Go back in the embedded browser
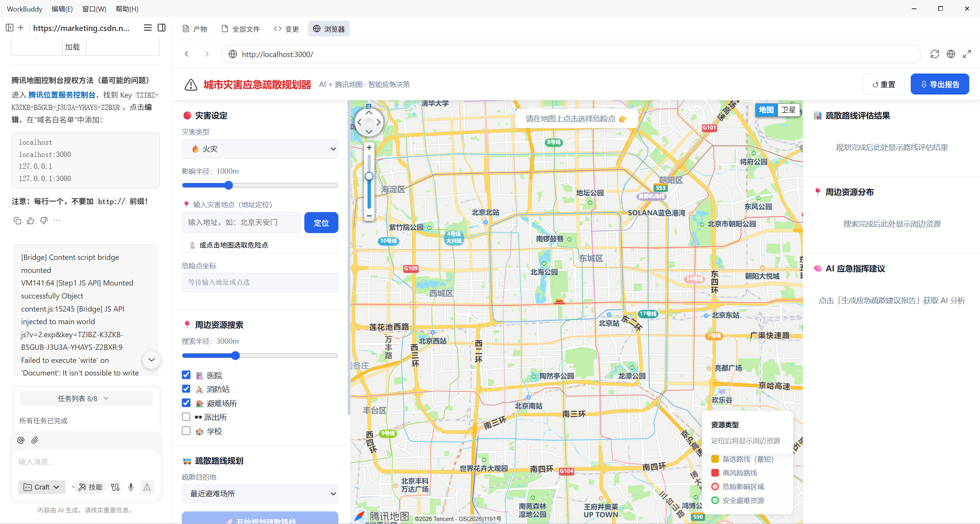 point(187,54)
